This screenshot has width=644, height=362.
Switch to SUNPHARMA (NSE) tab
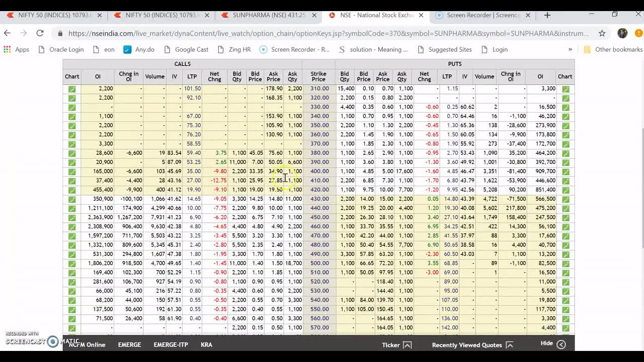point(268,15)
